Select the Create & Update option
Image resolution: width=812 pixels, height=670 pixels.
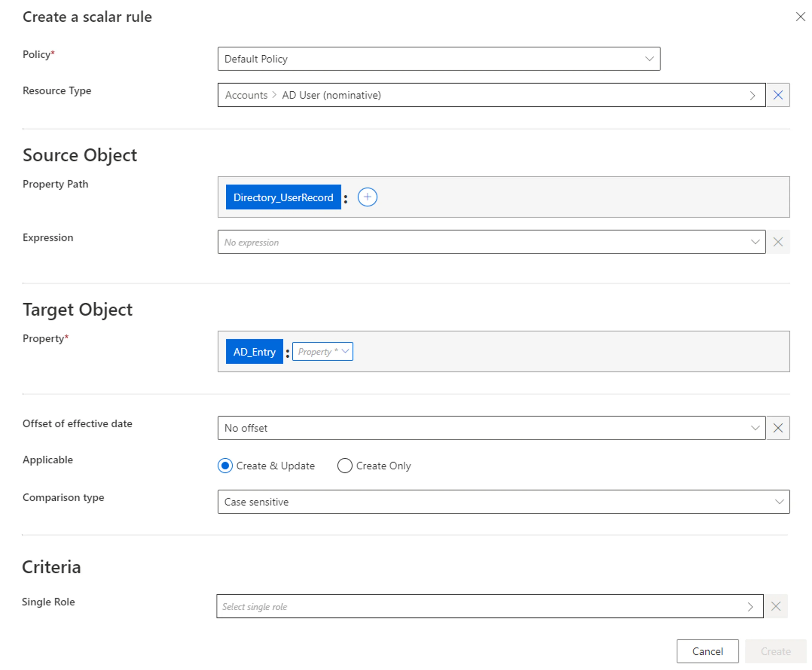(266, 465)
